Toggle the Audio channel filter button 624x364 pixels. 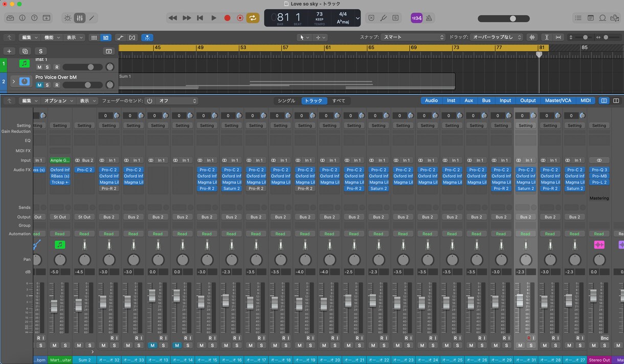(x=431, y=101)
